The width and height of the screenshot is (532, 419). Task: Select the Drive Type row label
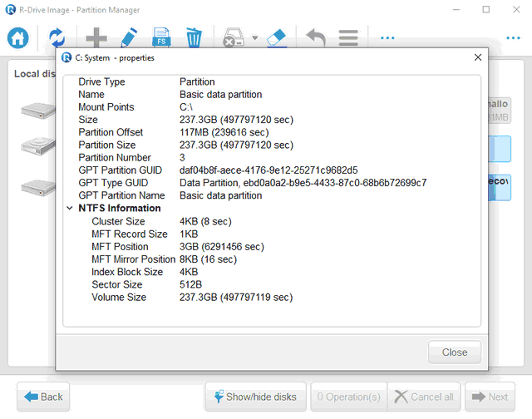point(101,81)
